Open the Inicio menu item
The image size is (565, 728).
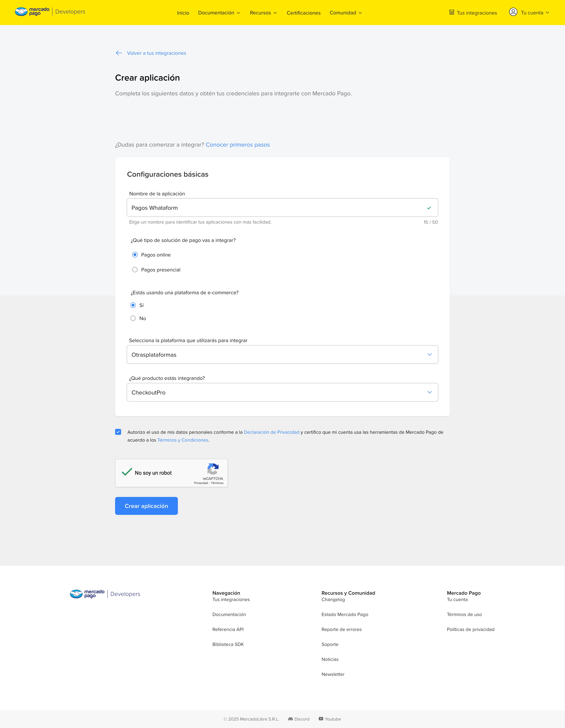pyautogui.click(x=183, y=13)
